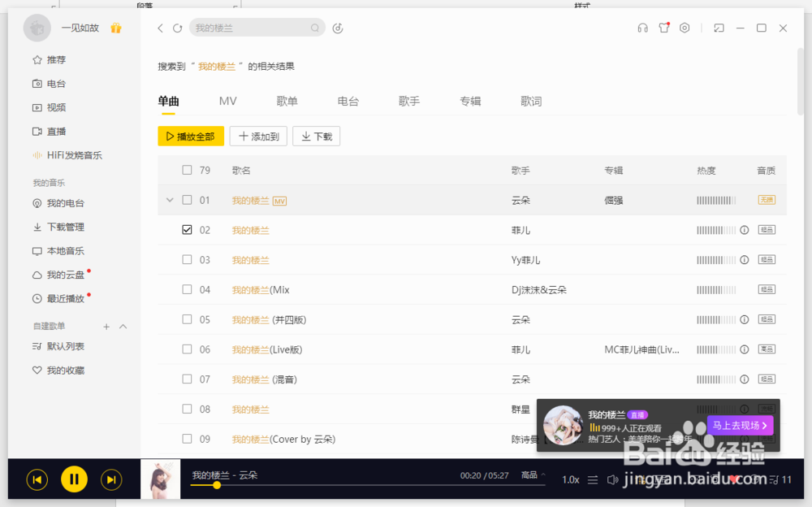This screenshot has width=812, height=507.
Task: Click 马上去现场 in live popup
Action: (740, 426)
